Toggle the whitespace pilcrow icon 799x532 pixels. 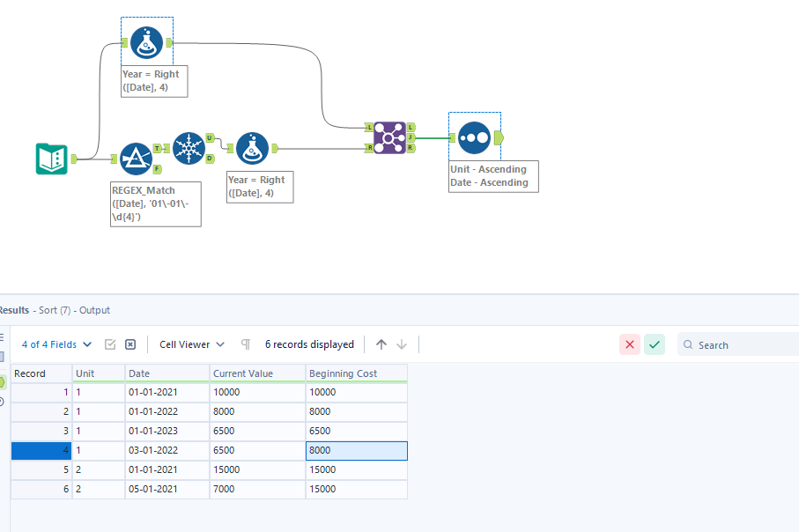pos(246,344)
